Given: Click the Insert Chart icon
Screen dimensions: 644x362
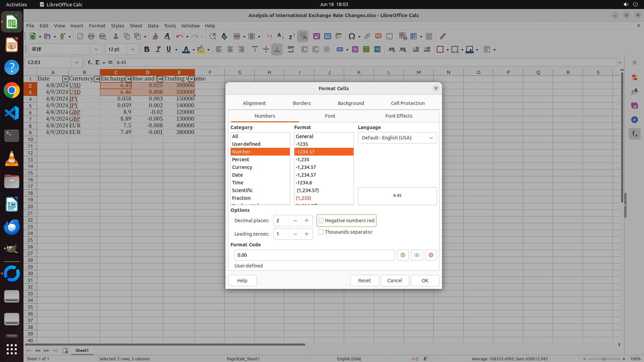Looking at the screenshot, I should (328, 36).
